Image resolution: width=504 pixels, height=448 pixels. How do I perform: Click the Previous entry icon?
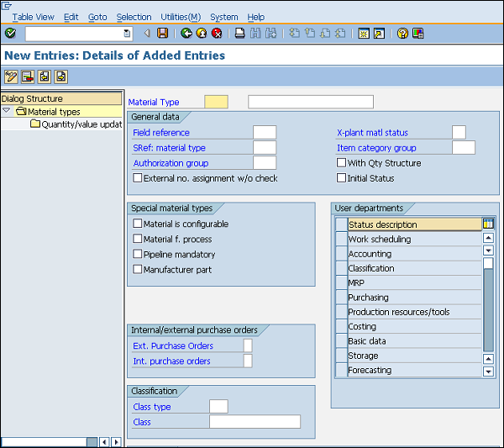pos(45,76)
